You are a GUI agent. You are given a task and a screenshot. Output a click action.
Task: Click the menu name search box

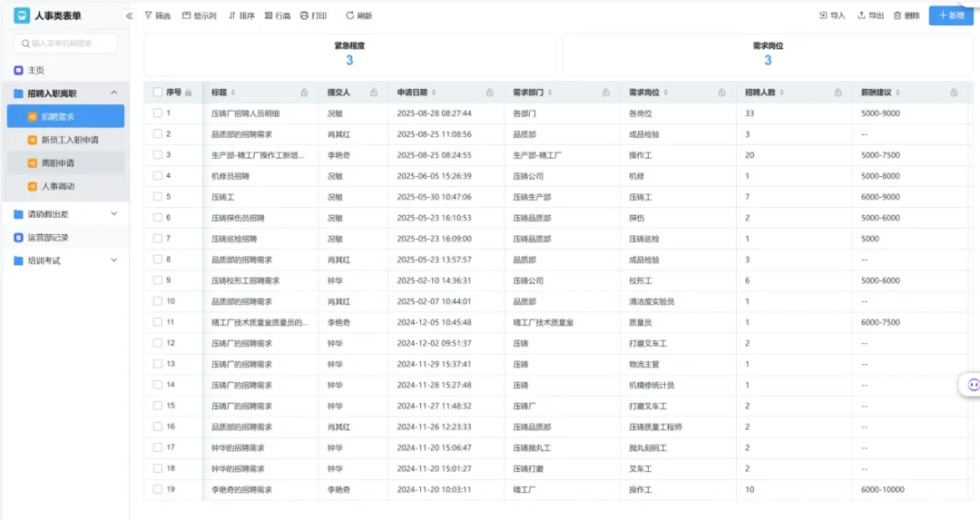click(66, 43)
